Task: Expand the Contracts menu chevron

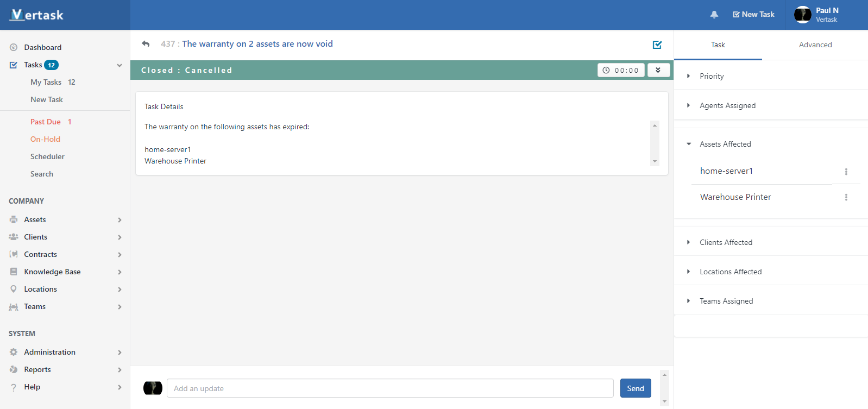Action: pyautogui.click(x=119, y=255)
